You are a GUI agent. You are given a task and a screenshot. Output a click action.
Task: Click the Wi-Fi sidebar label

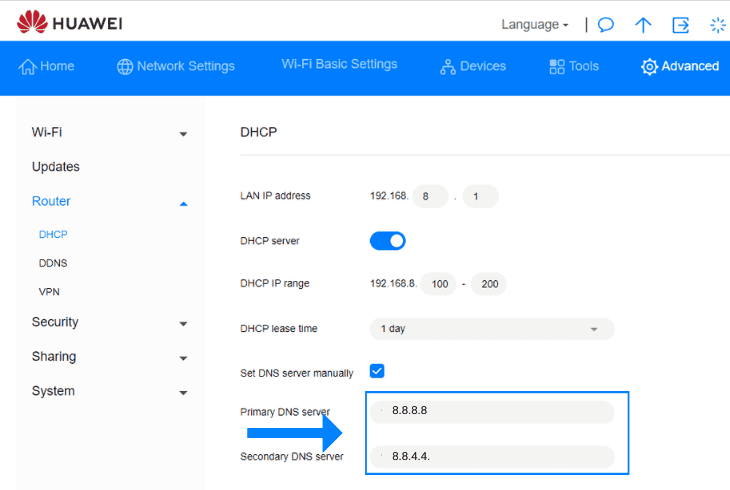point(47,132)
